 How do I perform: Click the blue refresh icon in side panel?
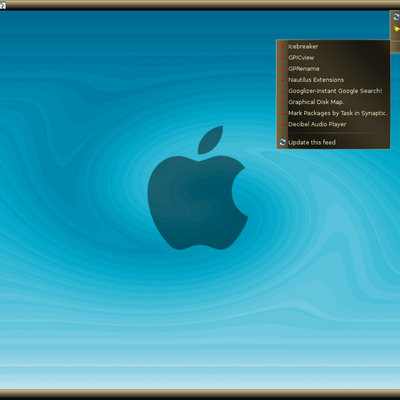(x=396, y=17)
